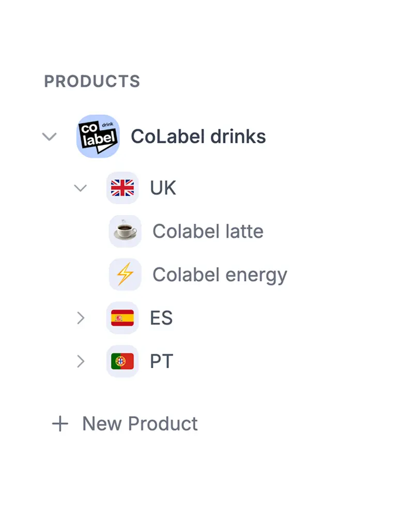Click the small "drink" text on the logo
Viewport: 403px width, 532px height.
point(107,125)
